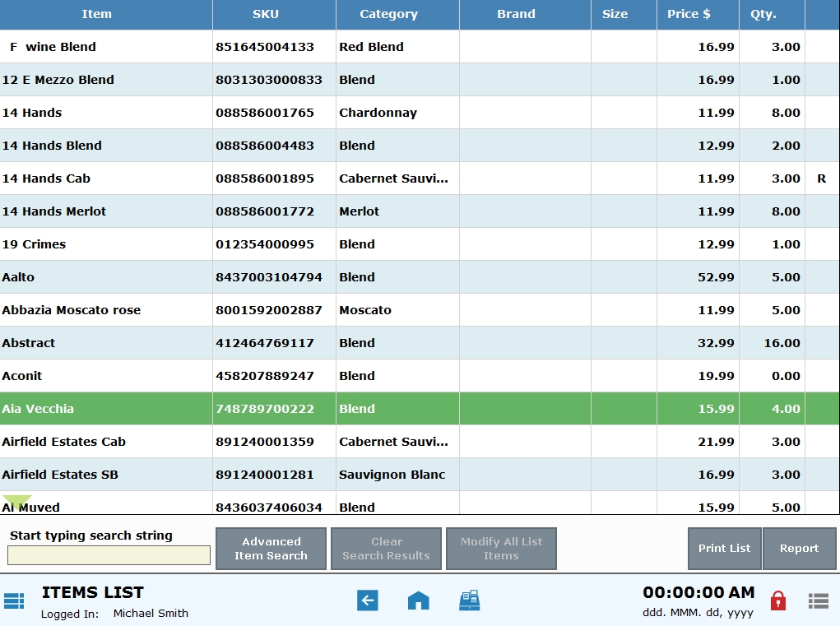Open the gray list menu icon

click(818, 600)
